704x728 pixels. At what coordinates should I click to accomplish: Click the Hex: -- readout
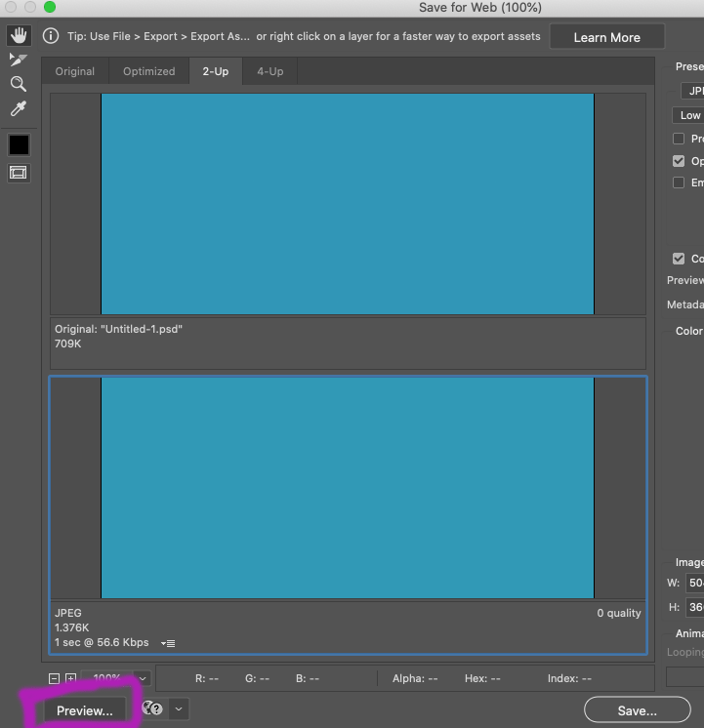pyautogui.click(x=482, y=679)
